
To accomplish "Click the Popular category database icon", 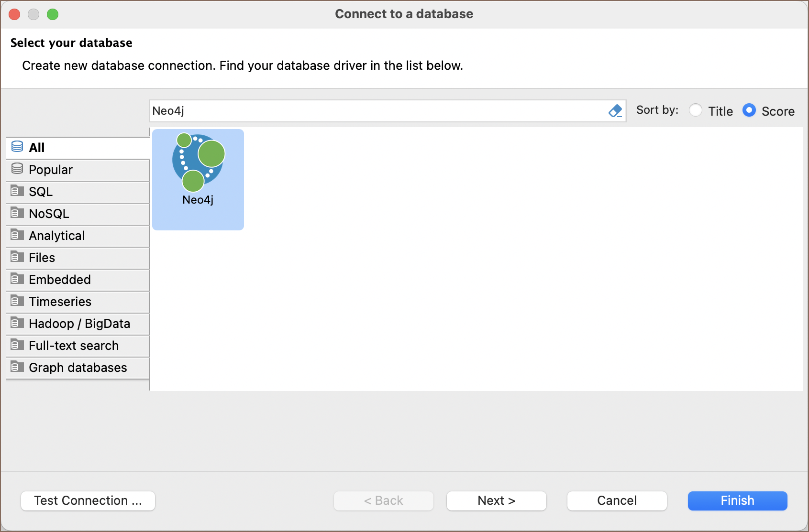I will pos(17,169).
